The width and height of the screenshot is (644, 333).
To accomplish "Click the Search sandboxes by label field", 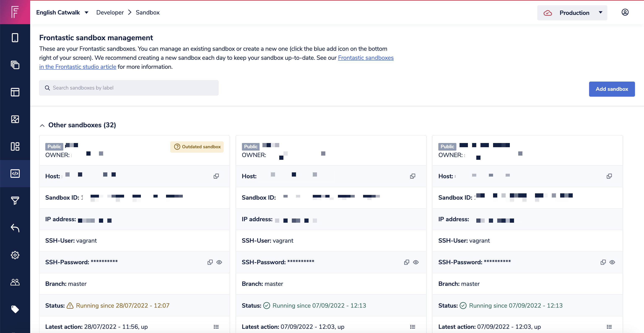I will tap(129, 88).
